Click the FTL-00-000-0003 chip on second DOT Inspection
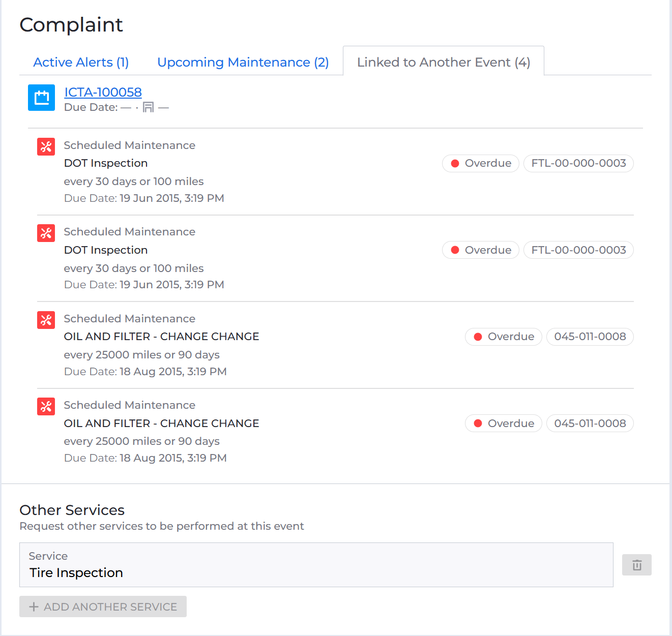 [578, 250]
